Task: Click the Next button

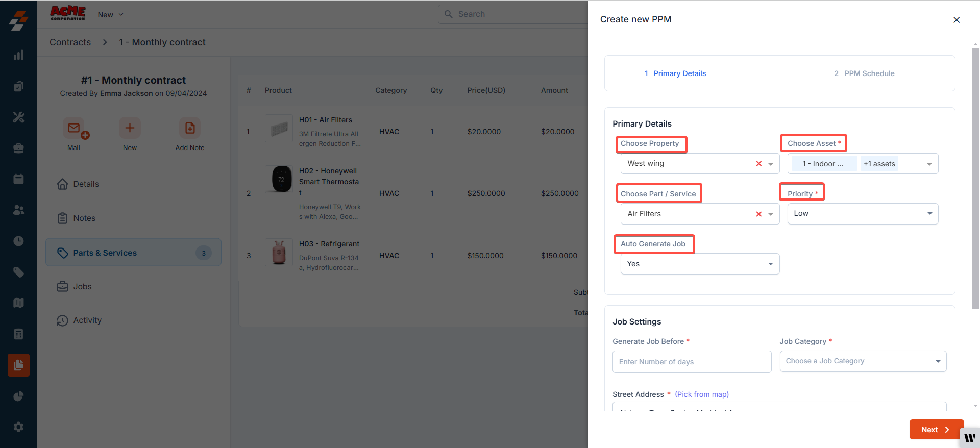Action: tap(936, 430)
